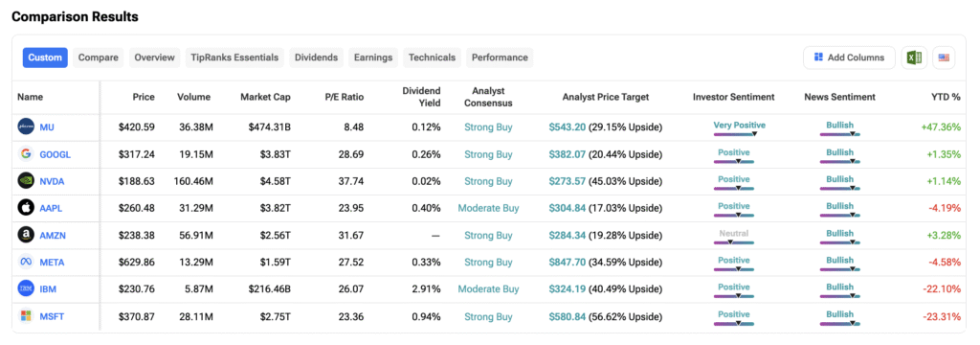Click the Amazon logo beside AMZN
Viewport: 980px width, 345px height.
coord(26,235)
